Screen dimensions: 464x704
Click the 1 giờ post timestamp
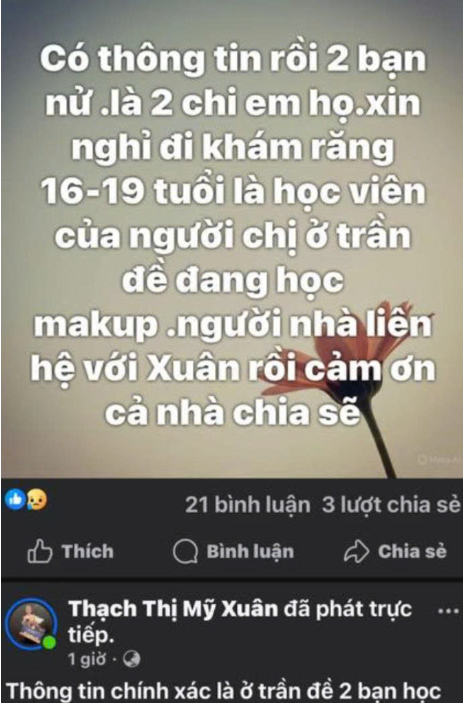[x=87, y=659]
